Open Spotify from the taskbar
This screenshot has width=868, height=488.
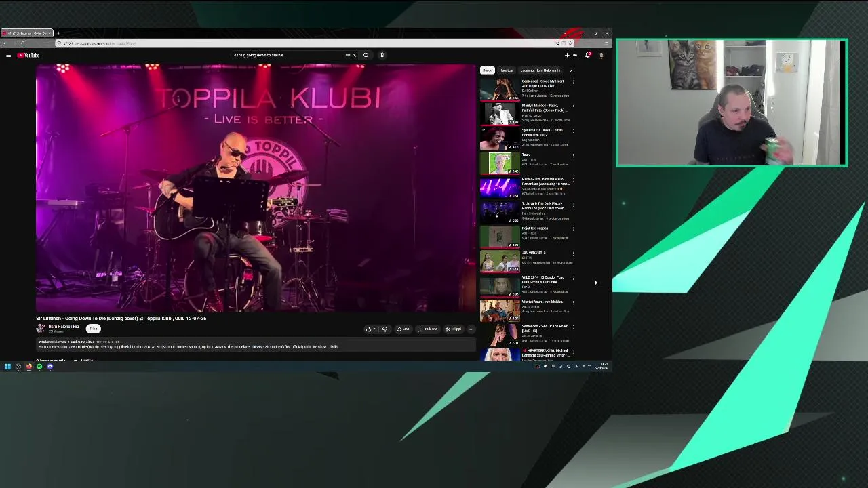click(x=39, y=367)
